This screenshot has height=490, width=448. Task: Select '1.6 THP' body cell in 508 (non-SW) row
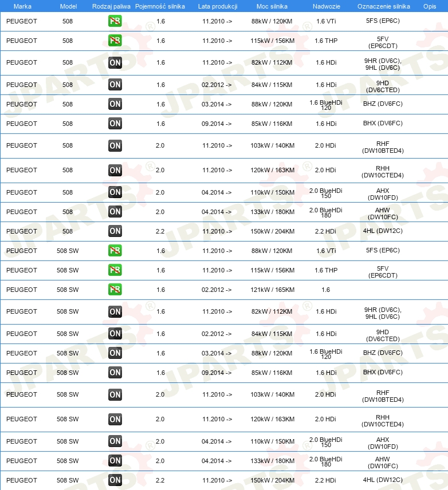[x=326, y=41]
